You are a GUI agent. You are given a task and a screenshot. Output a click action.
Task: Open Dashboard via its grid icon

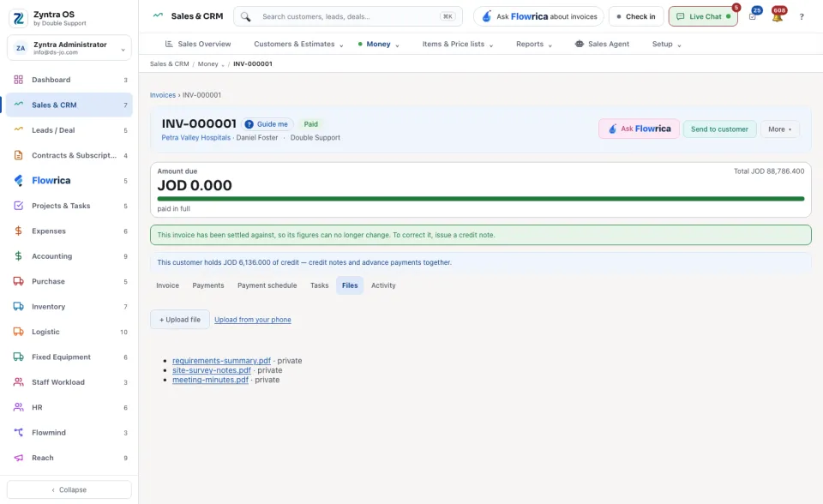(18, 80)
